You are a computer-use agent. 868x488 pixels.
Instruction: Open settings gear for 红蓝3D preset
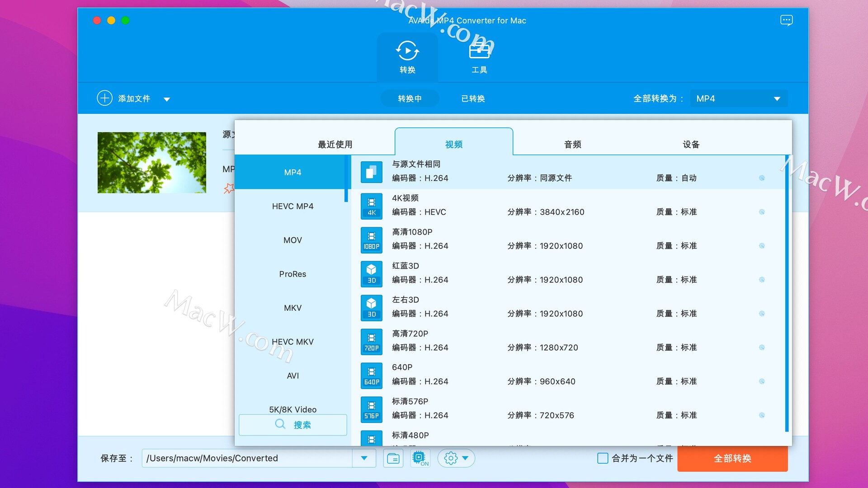762,280
